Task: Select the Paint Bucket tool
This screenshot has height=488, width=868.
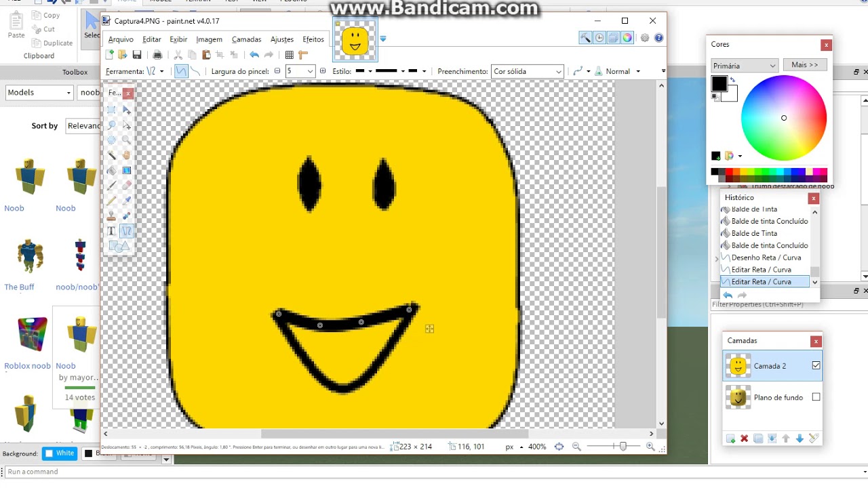Action: 112,171
